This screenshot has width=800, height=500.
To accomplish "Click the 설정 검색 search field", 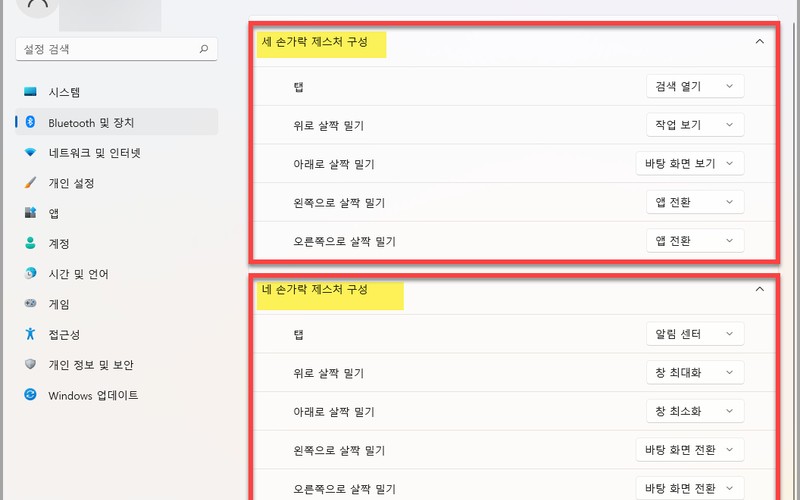I will click(x=117, y=49).
